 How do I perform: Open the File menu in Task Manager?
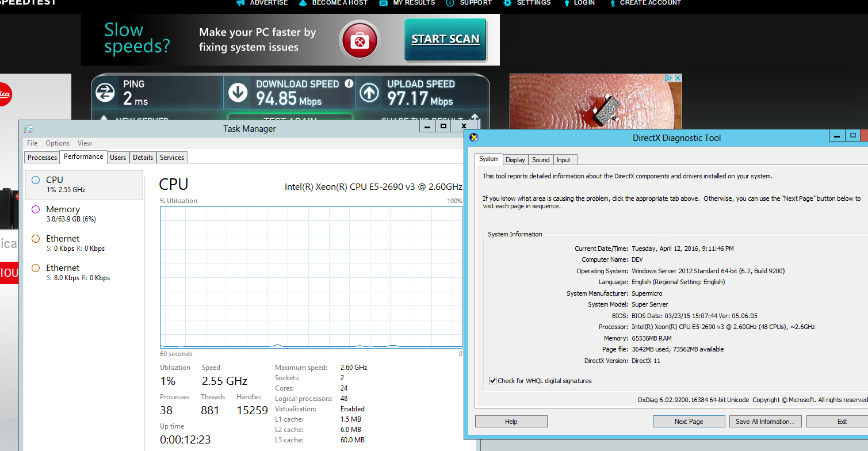point(32,143)
